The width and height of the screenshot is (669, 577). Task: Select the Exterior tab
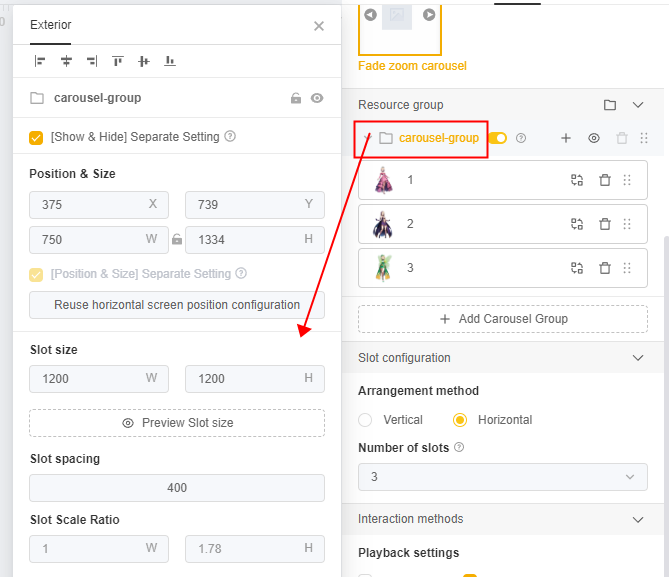(x=50, y=25)
